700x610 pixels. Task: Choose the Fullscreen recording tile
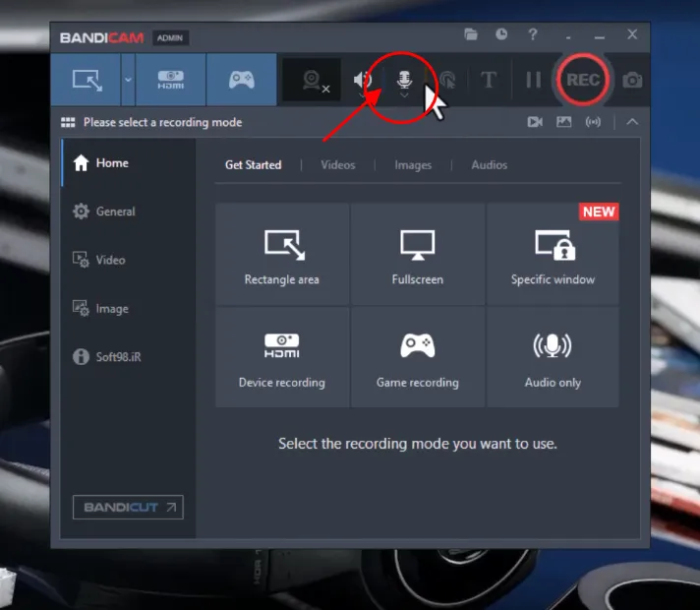click(418, 254)
